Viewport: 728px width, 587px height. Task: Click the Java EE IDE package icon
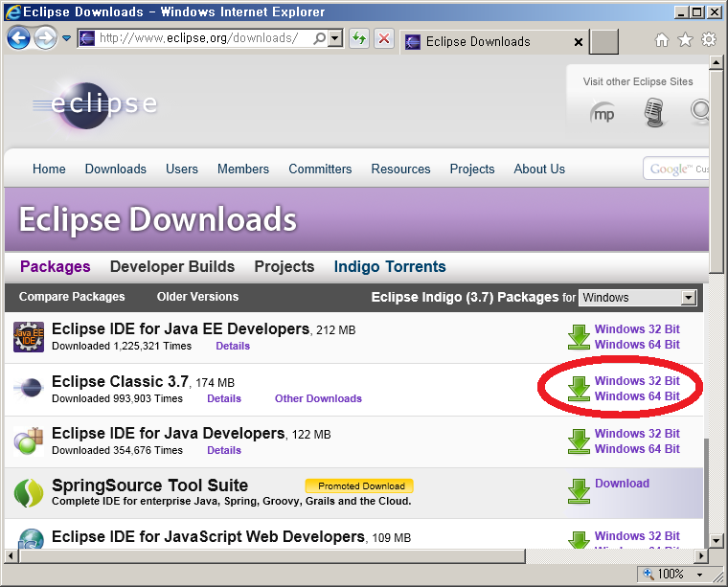click(29, 337)
